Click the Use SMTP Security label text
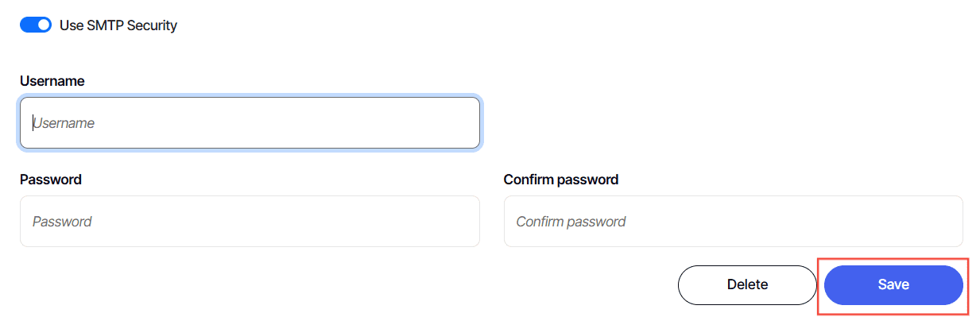Screen dimensions: 980x317 pos(118,25)
